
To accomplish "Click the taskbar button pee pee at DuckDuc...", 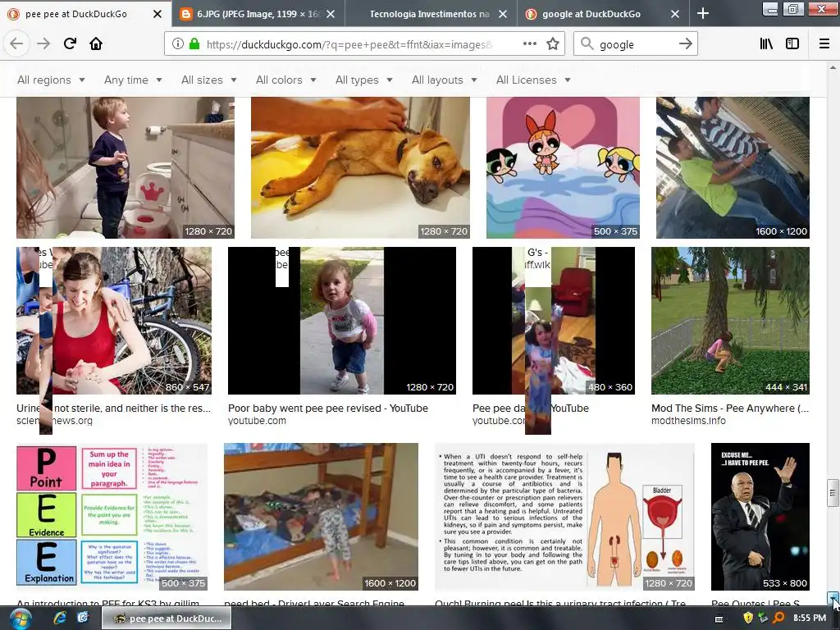I will (x=167, y=619).
